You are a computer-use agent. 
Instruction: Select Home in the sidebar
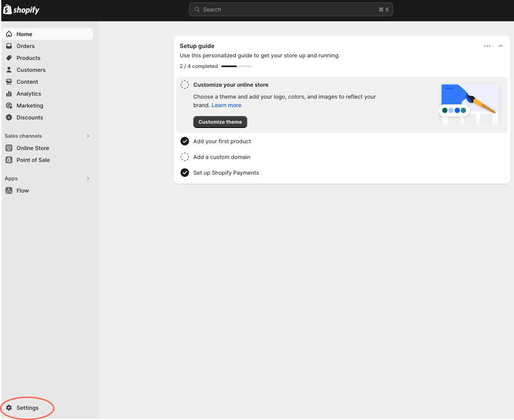point(24,34)
